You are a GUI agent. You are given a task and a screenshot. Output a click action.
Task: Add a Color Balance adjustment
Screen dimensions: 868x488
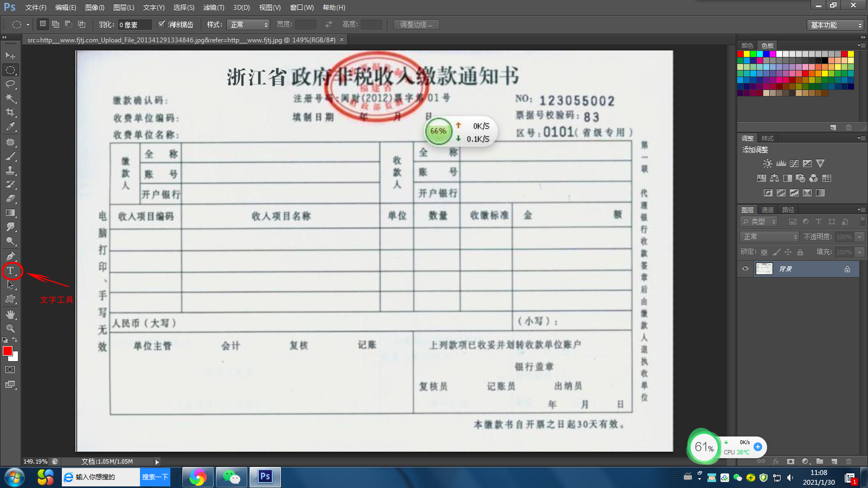click(774, 178)
